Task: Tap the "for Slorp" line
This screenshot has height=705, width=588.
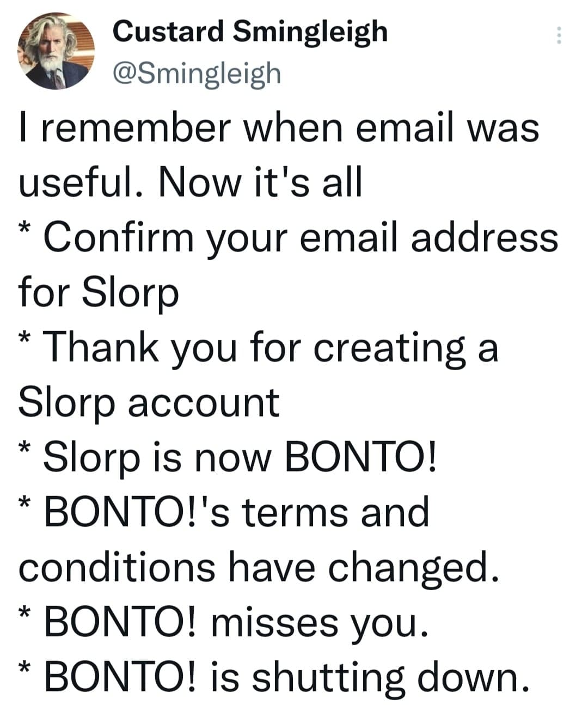Action: (x=99, y=293)
